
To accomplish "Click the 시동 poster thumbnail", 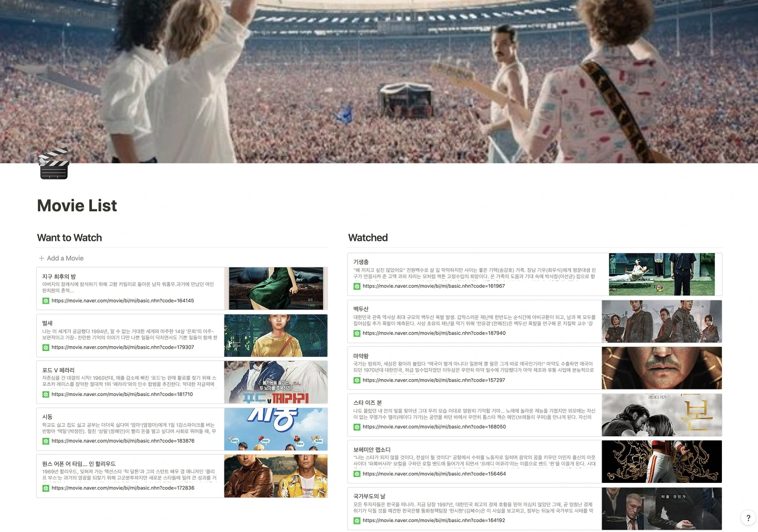I will coord(276,429).
